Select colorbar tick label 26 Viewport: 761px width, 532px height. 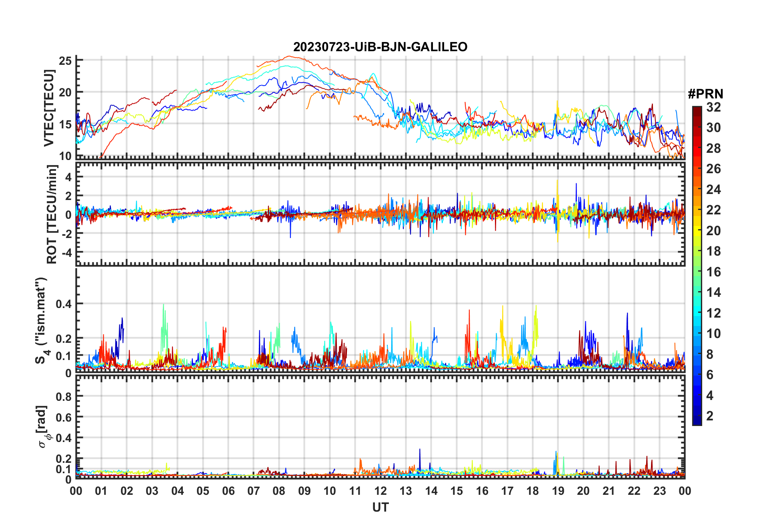pos(713,169)
